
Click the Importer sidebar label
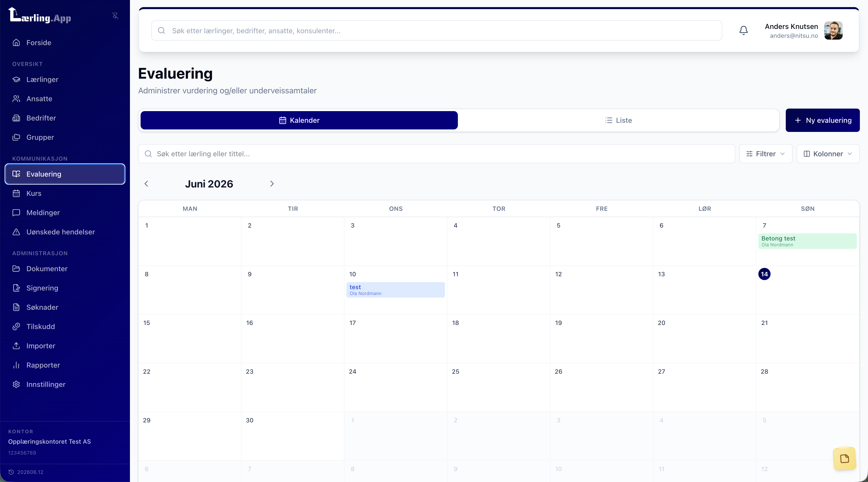pos(41,346)
